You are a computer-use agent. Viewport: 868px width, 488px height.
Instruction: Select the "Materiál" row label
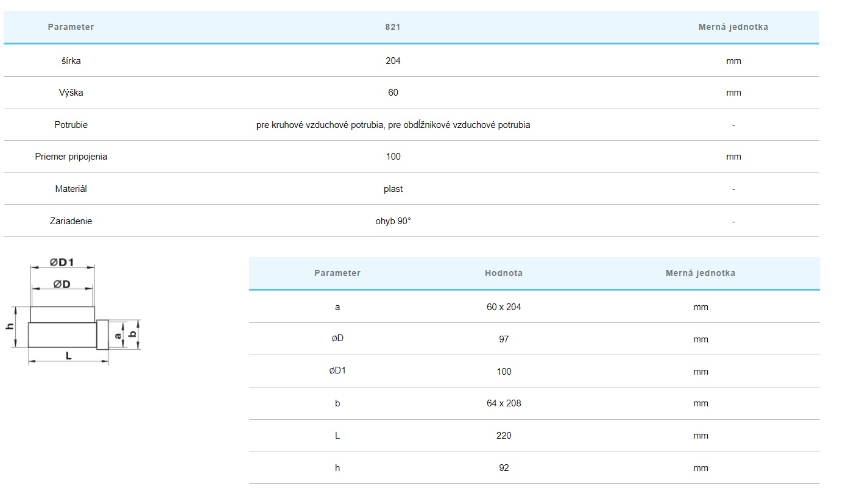[x=71, y=189]
